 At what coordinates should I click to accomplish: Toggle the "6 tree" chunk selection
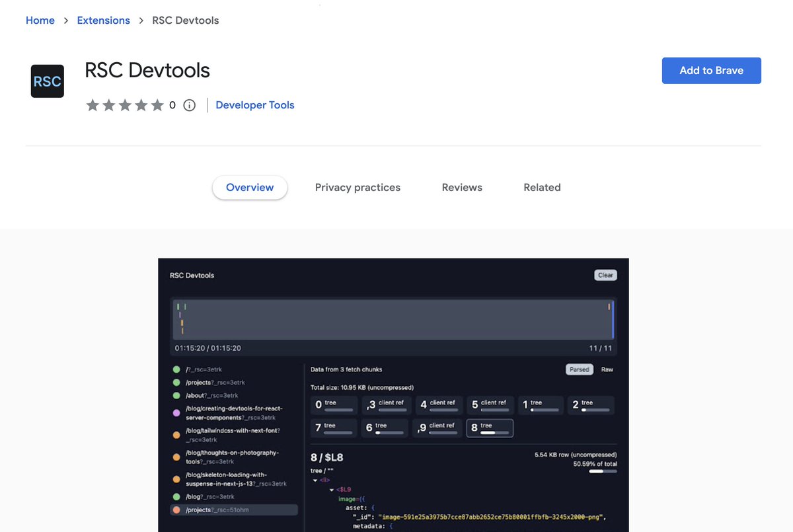pyautogui.click(x=384, y=428)
